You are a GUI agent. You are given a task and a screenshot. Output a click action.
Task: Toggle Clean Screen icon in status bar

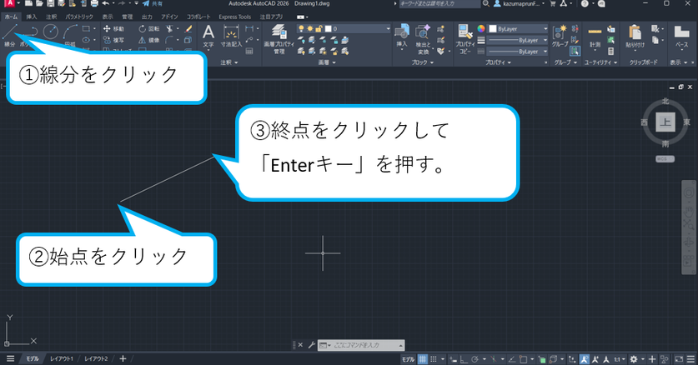(679, 359)
